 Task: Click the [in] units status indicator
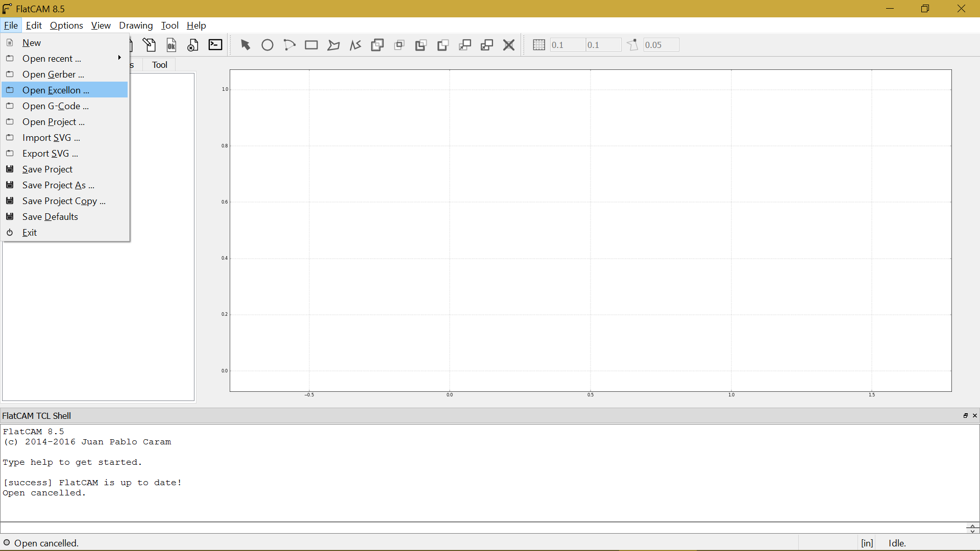(867, 543)
